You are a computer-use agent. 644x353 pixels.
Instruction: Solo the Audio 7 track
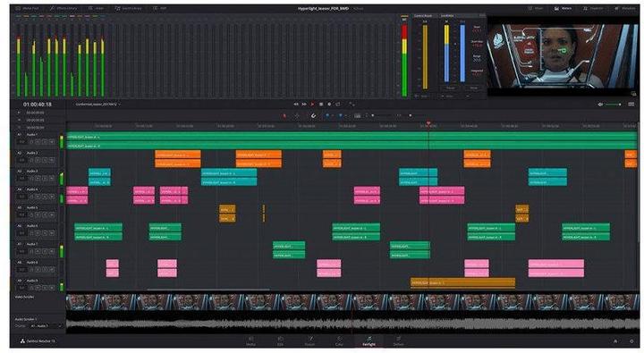click(x=45, y=251)
